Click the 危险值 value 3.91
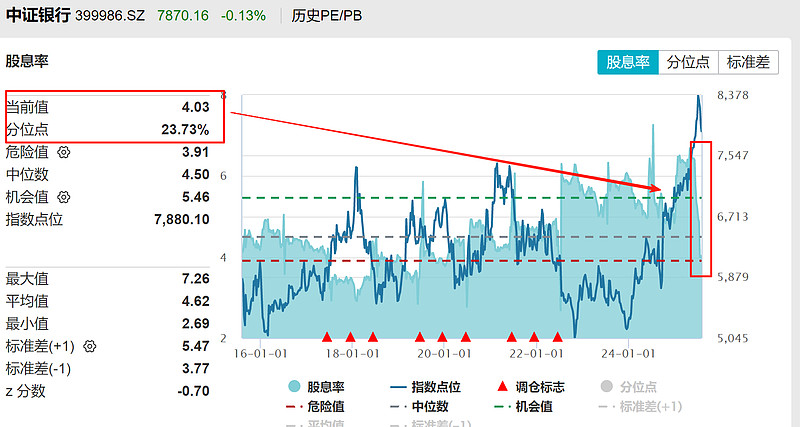 coord(195,152)
